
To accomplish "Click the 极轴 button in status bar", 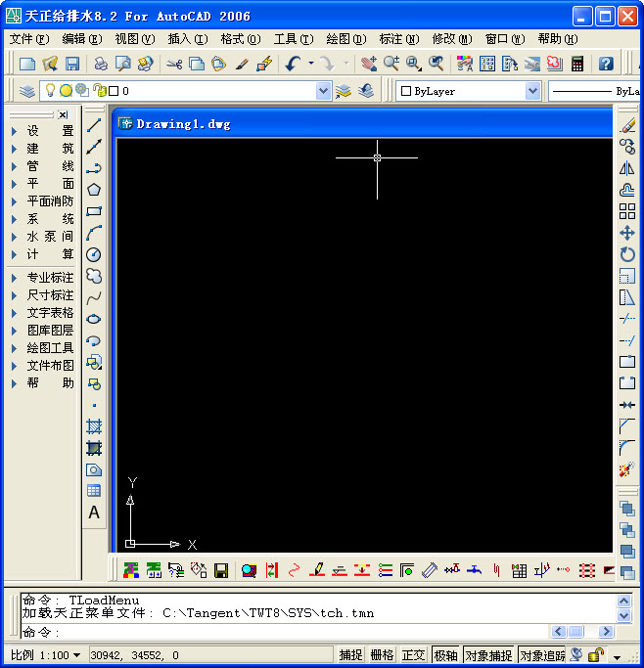I will [445, 655].
